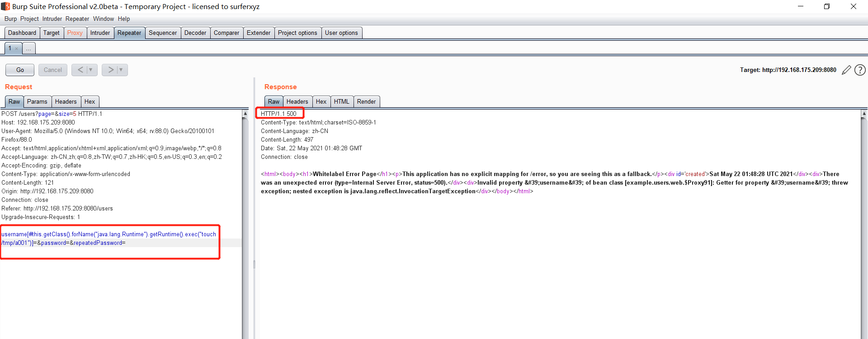Open the Project options tab
This screenshot has width=868, height=339.
click(297, 33)
